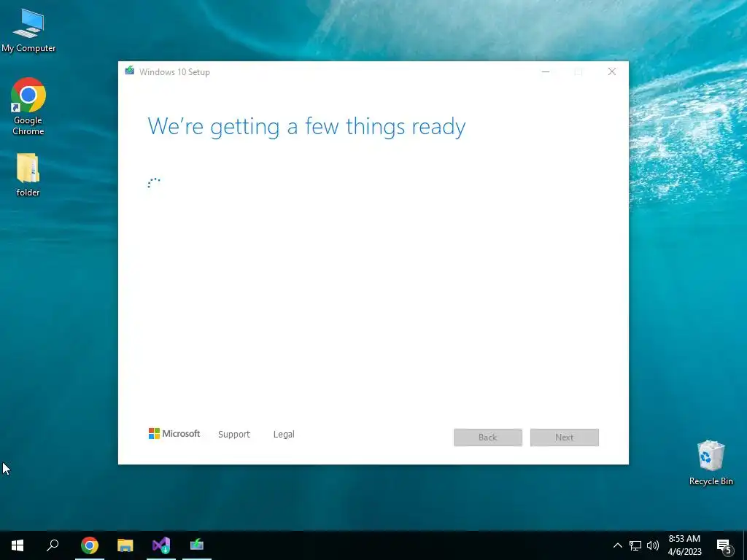
Task: Switch to Google Chrome in taskbar
Action: pyautogui.click(x=90, y=545)
